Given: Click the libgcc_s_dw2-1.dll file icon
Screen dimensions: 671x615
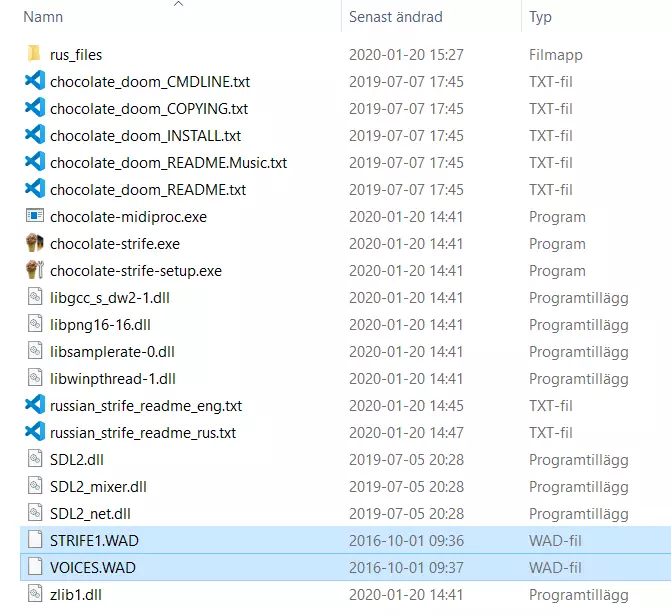Looking at the screenshot, I should [x=35, y=297].
